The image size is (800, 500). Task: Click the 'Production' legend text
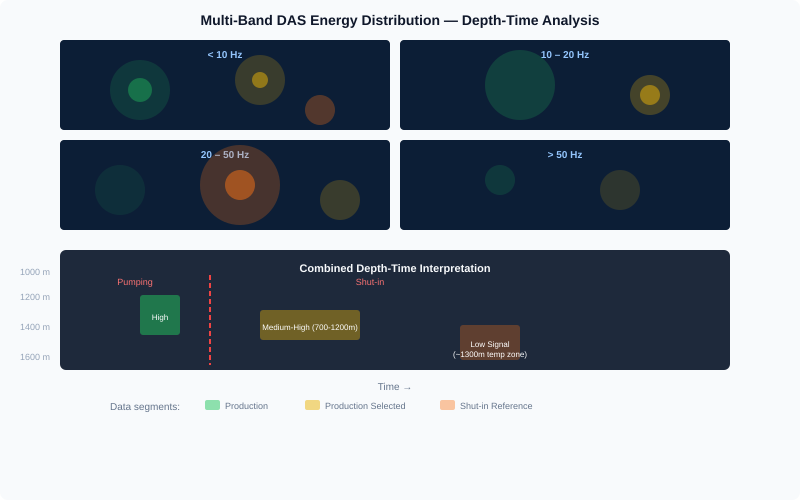[246, 406]
